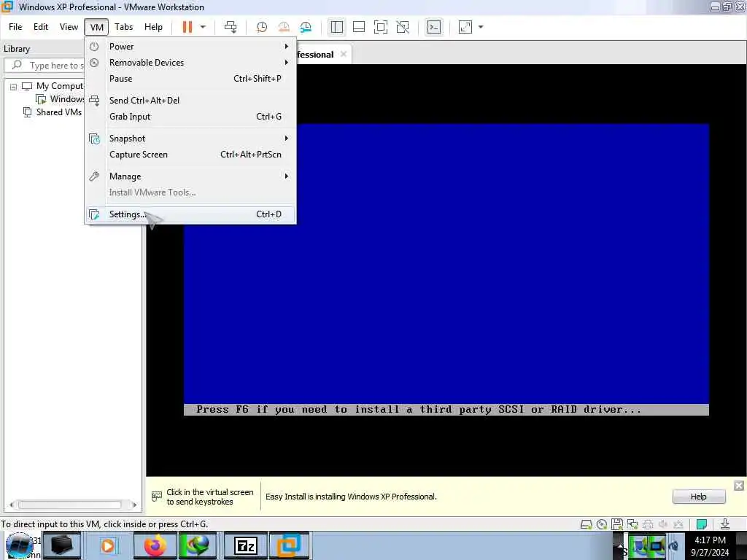Open the Snapshot Manager toolbar icon
This screenshot has height=560, width=747.
[306, 27]
